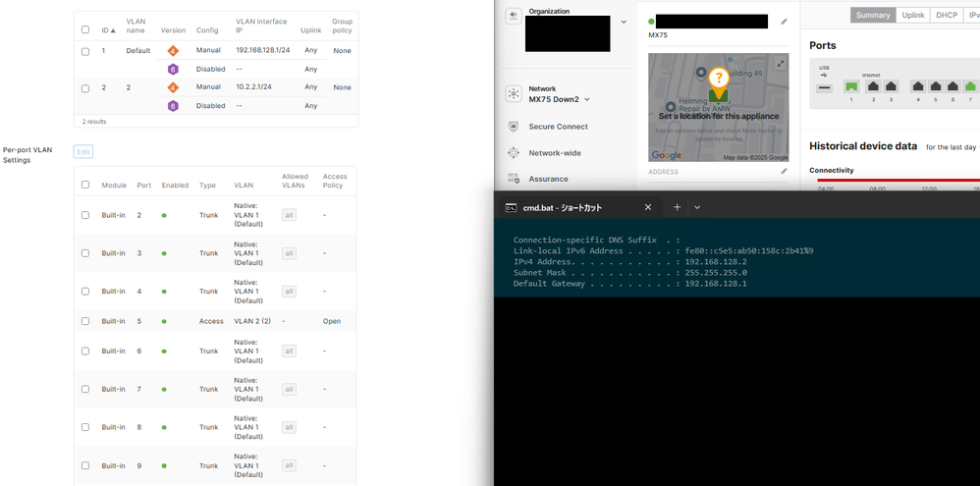Click the Network-wide globe icon
Viewport: 980px width, 486px height.
point(513,153)
